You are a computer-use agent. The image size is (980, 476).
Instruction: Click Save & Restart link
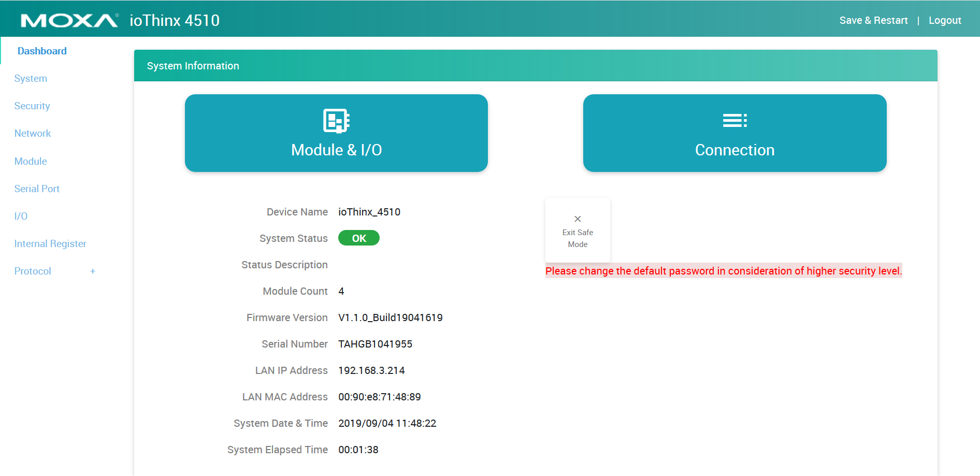coord(873,20)
